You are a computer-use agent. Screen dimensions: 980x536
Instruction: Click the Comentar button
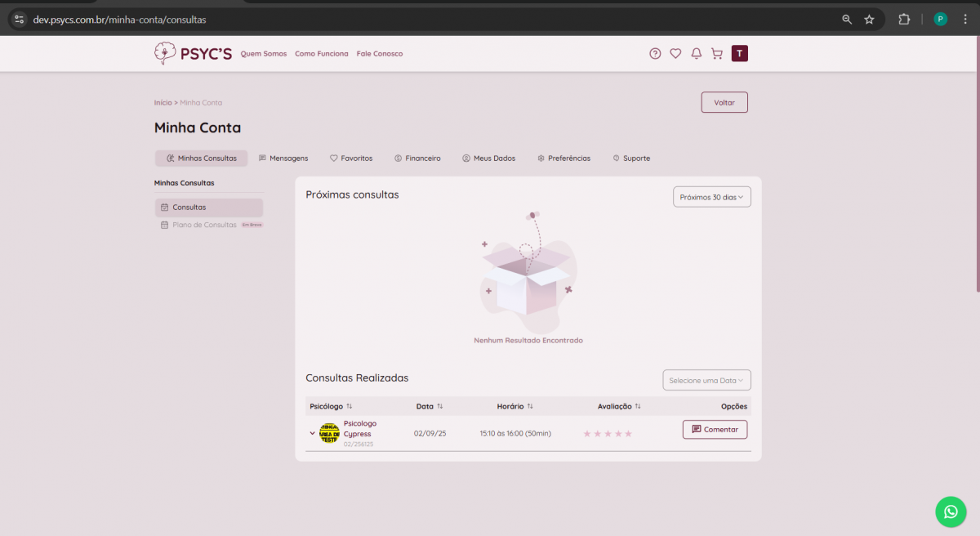715,430
